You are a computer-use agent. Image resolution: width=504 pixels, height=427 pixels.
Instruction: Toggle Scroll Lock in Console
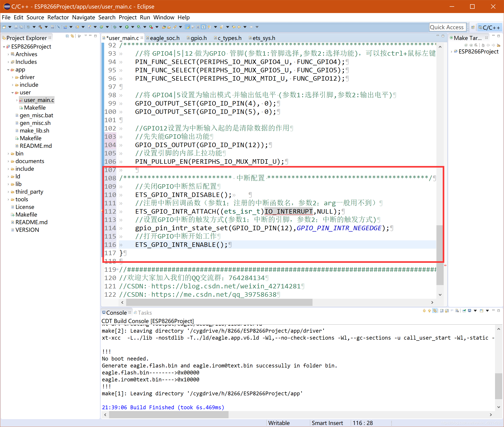click(x=447, y=311)
